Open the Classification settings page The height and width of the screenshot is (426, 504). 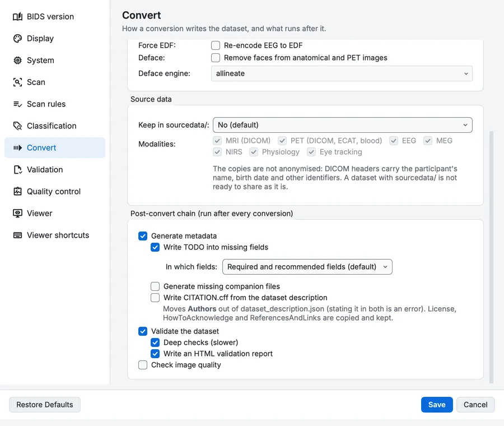pyautogui.click(x=55, y=126)
